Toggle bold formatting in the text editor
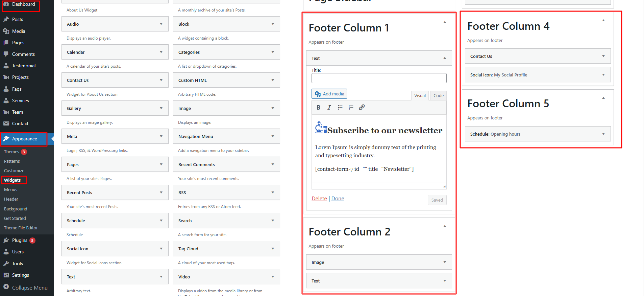The image size is (644, 296). coord(318,107)
